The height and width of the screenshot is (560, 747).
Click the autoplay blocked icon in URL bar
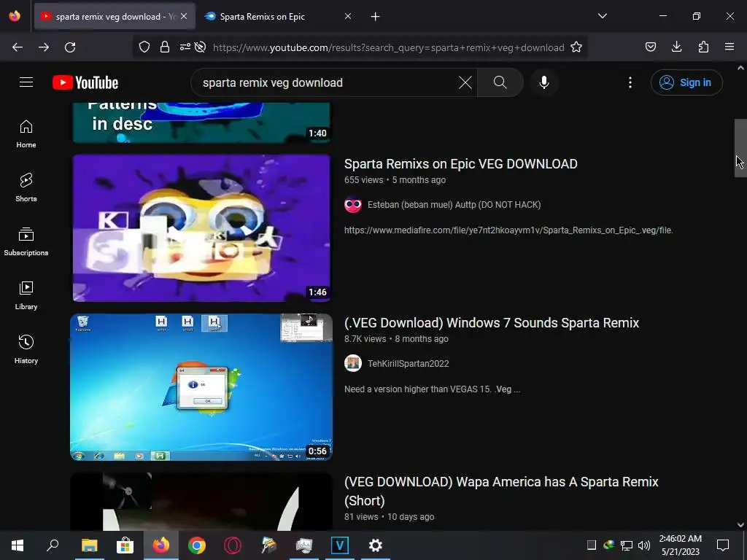200,47
